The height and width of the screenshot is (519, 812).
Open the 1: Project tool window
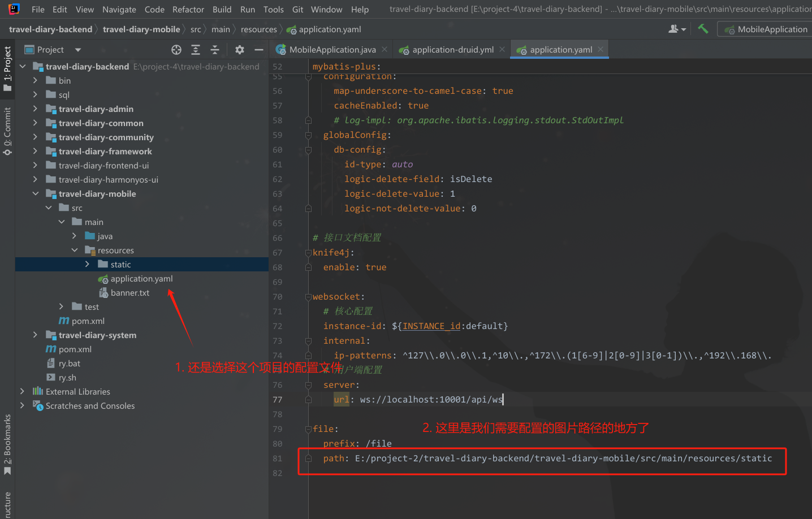tap(7, 68)
